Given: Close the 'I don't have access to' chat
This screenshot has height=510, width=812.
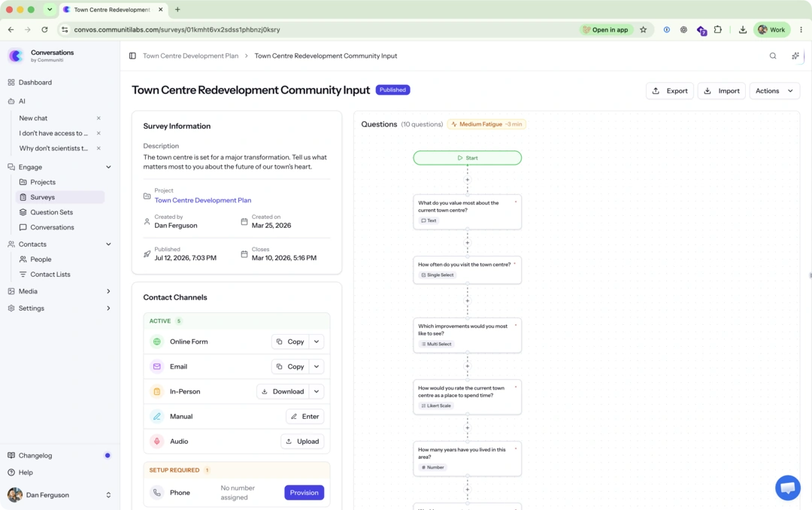Looking at the screenshot, I should (98, 133).
